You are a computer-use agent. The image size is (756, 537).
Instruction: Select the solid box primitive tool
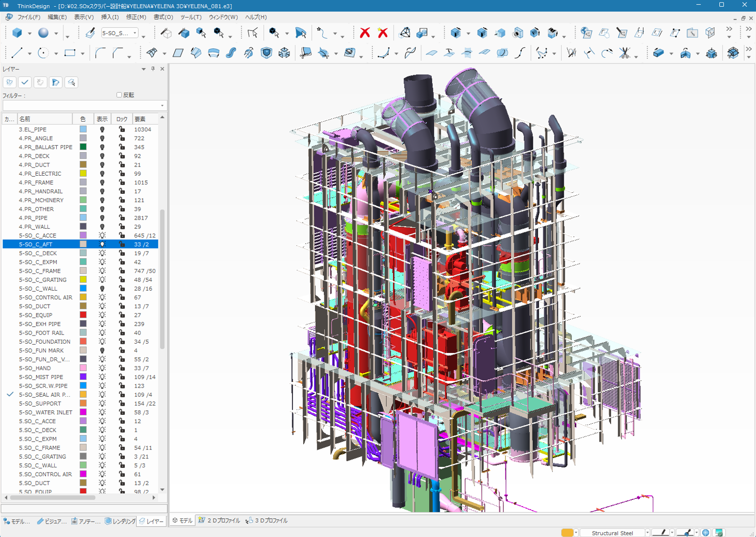point(17,33)
